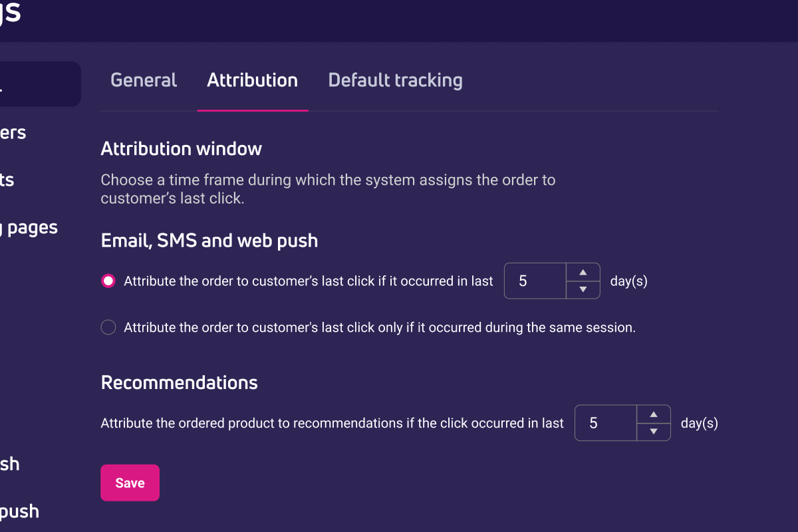798x532 pixels.
Task: Select the last-click within days attribution option
Action: point(108,281)
